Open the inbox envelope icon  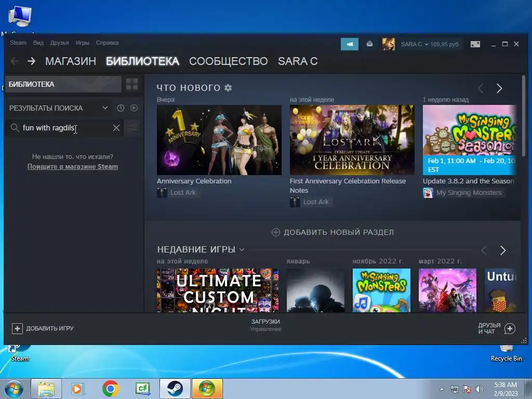point(369,44)
